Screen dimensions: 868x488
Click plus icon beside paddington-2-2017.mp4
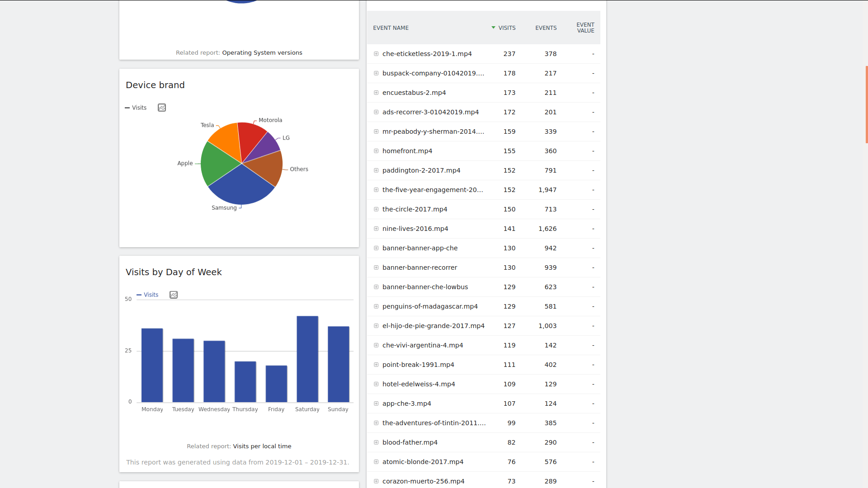[376, 170]
